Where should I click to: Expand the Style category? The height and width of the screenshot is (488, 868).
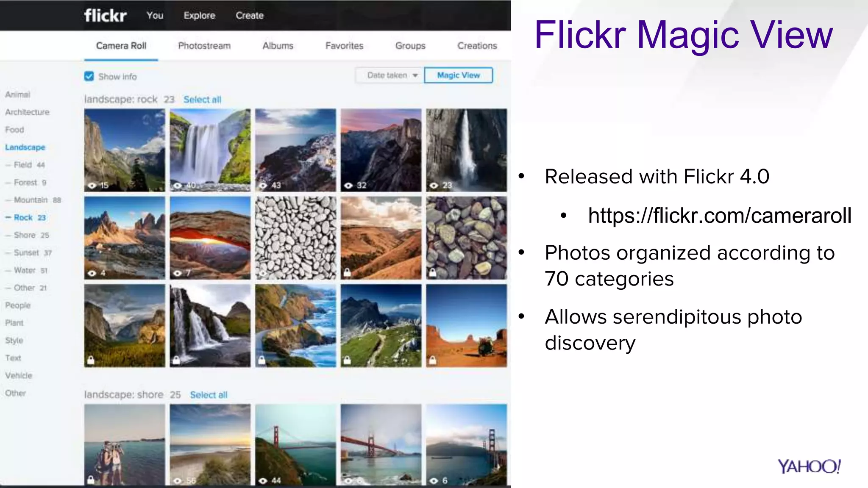(x=14, y=341)
